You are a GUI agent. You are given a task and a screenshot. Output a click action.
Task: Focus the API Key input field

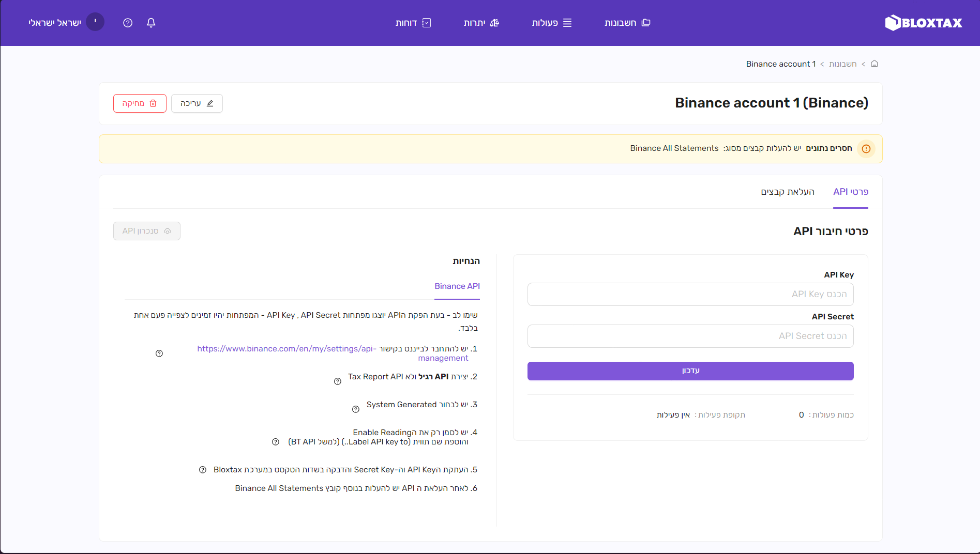tap(690, 294)
